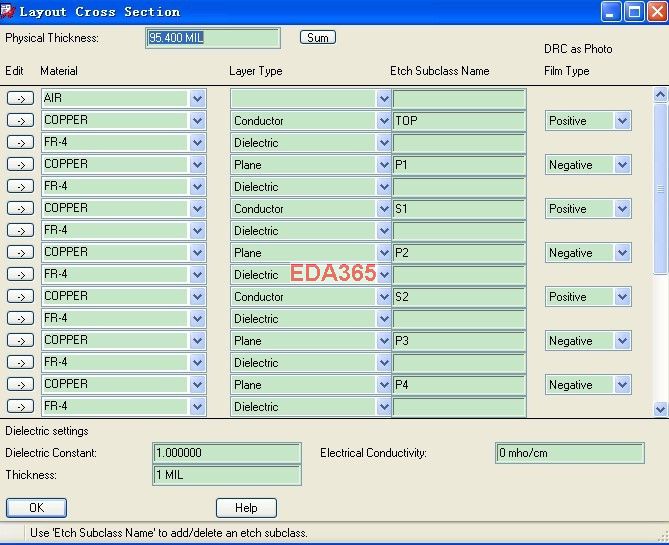Screen dimensions: 669x545
Task: Open the Conductor layer type dropdown for TOP
Action: 384,121
